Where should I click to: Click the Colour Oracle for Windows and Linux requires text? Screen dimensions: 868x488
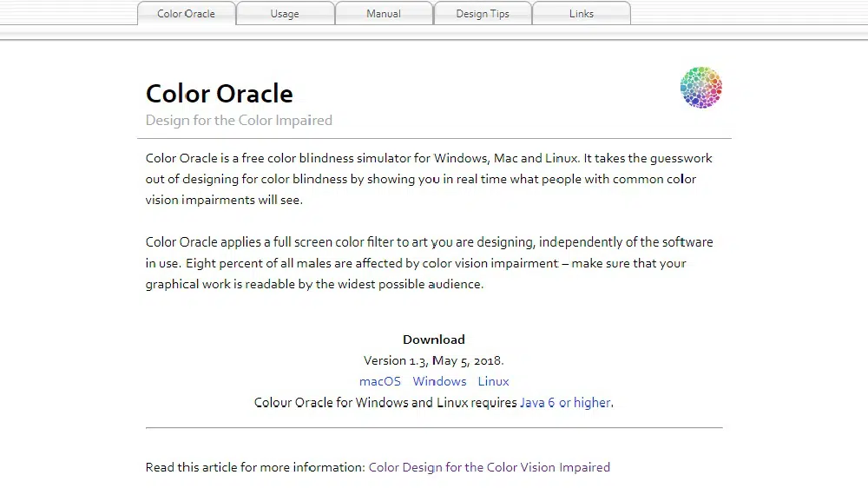tap(386, 403)
